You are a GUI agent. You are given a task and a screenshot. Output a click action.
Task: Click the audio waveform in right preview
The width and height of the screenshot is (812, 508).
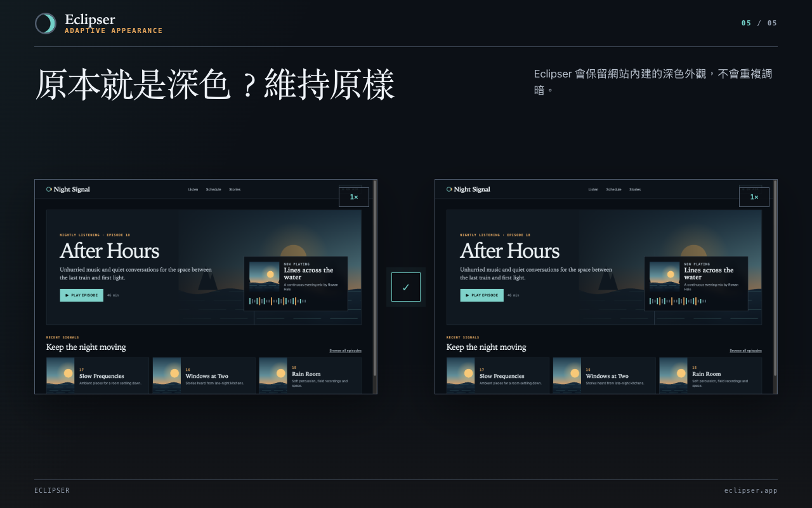[x=678, y=301]
